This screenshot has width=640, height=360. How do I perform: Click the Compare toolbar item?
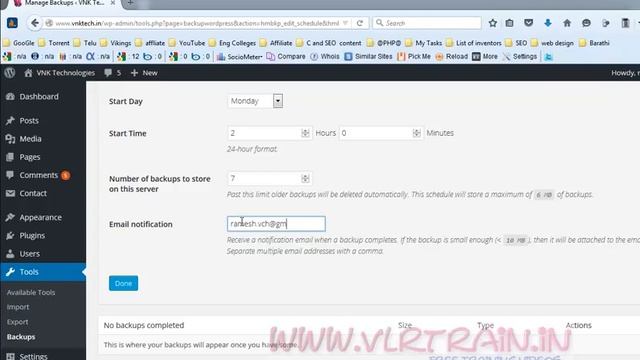pos(286,57)
